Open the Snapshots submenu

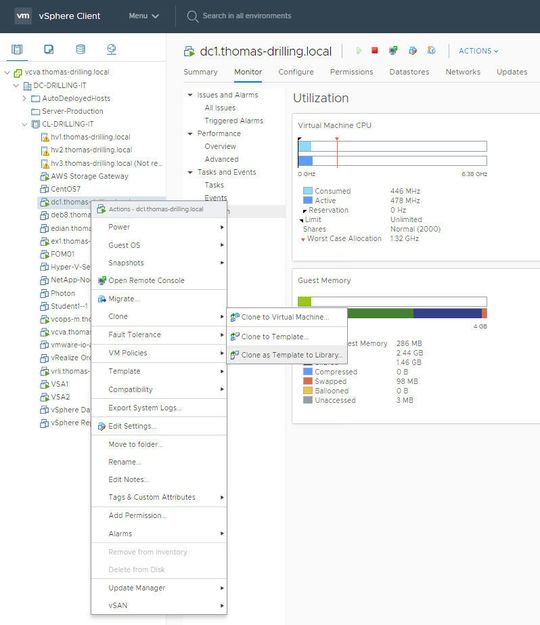coord(159,263)
